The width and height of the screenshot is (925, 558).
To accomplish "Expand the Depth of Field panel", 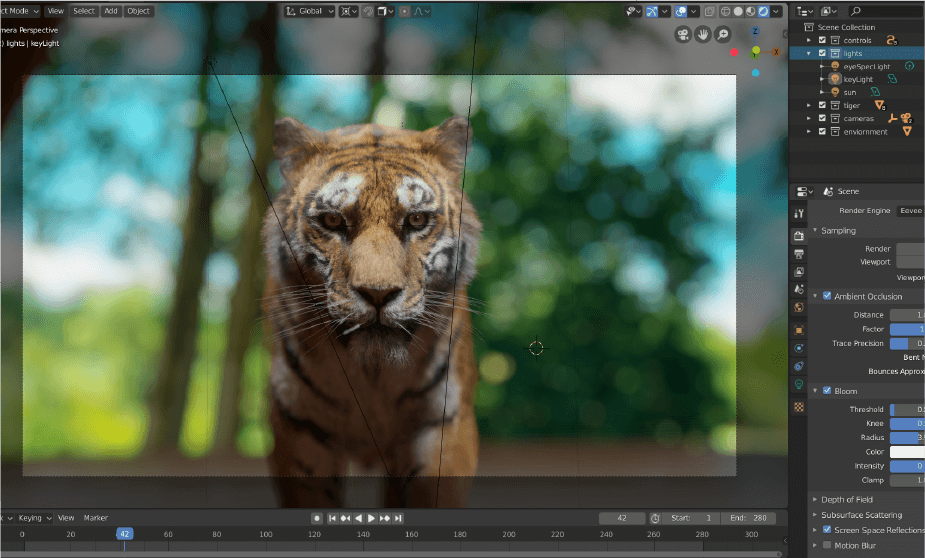I will click(x=846, y=499).
